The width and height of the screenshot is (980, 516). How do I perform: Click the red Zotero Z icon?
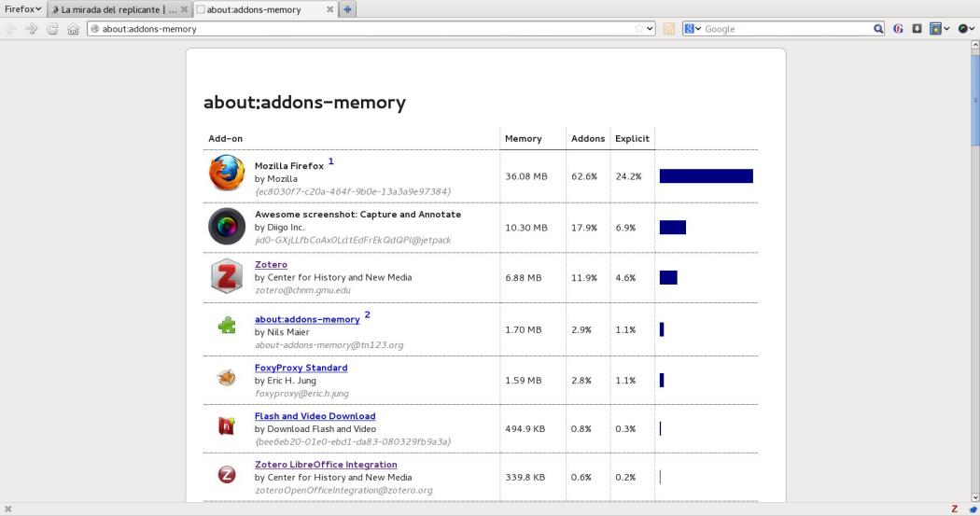(227, 276)
